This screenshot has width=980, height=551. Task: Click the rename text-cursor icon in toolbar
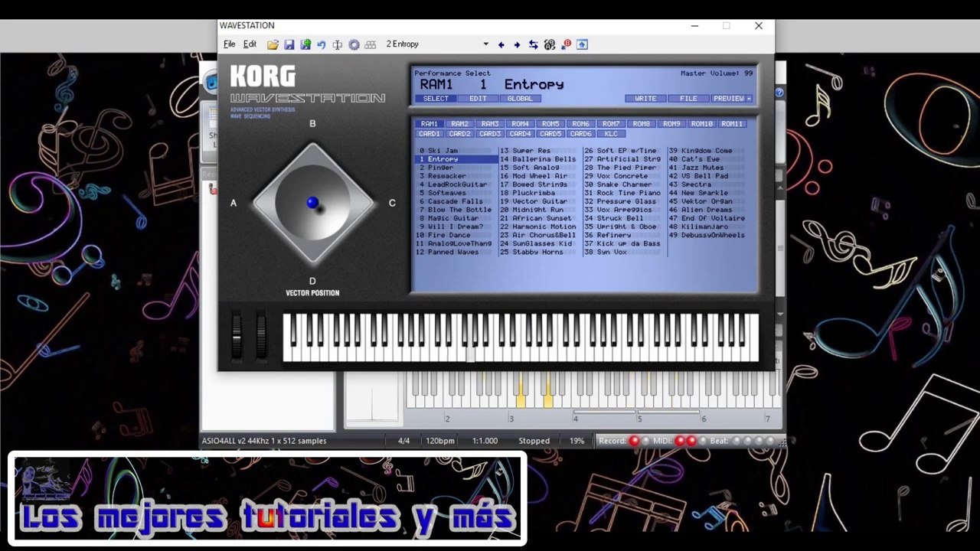point(338,45)
